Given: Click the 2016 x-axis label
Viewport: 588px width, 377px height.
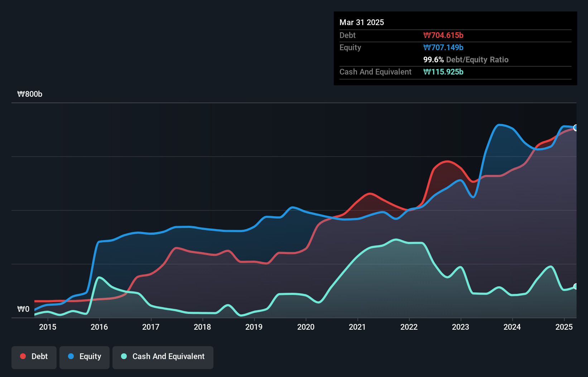Looking at the screenshot, I should (99, 327).
